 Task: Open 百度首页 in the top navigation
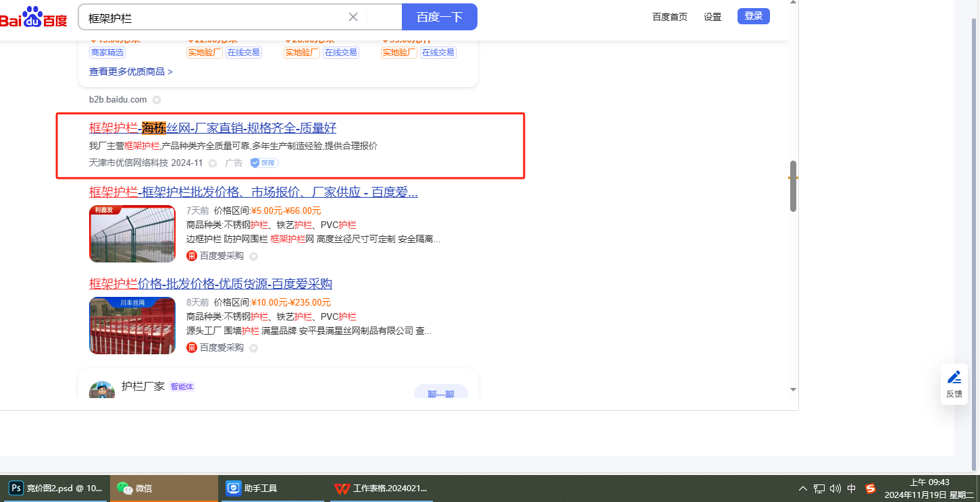[669, 17]
